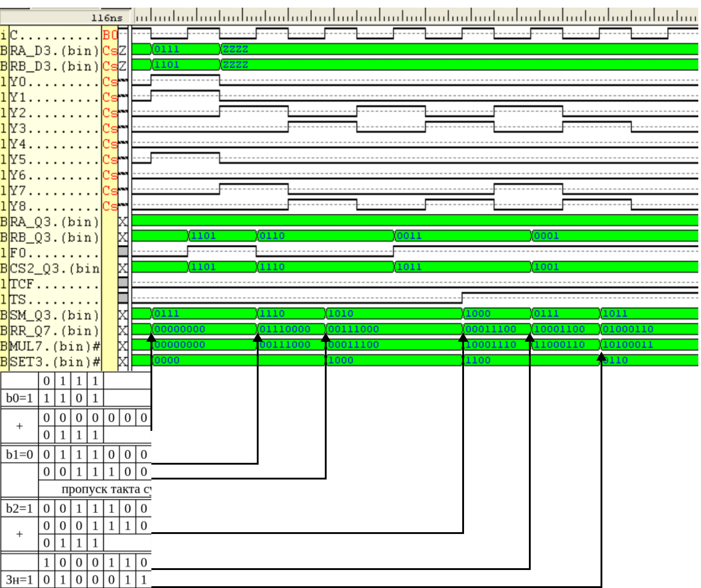
Task: Click the Cs stimulus marker for Y8
Action: (109, 207)
